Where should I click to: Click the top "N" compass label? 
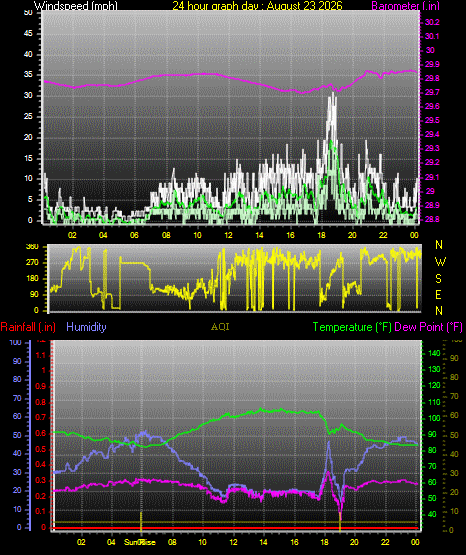point(439,245)
